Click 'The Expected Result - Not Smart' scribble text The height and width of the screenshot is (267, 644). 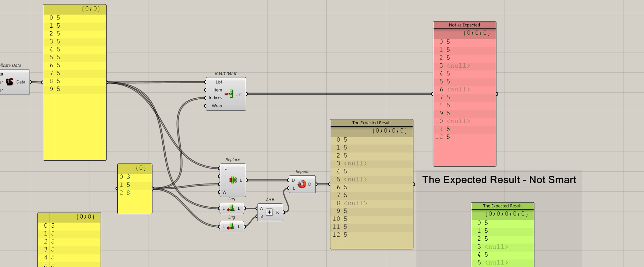499,180
